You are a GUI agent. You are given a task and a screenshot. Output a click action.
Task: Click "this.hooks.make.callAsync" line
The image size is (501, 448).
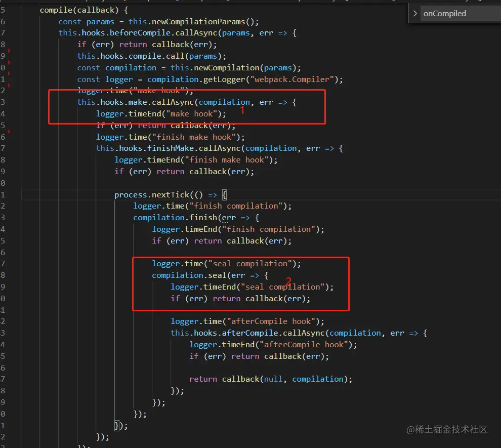tap(187, 102)
